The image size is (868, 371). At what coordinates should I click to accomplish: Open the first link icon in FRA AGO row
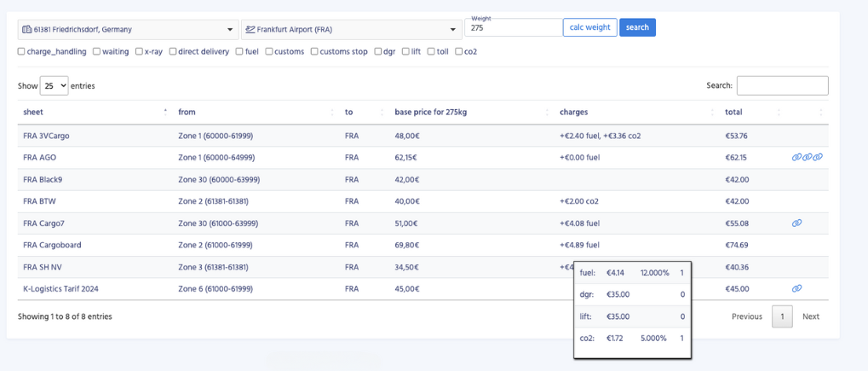(x=796, y=158)
